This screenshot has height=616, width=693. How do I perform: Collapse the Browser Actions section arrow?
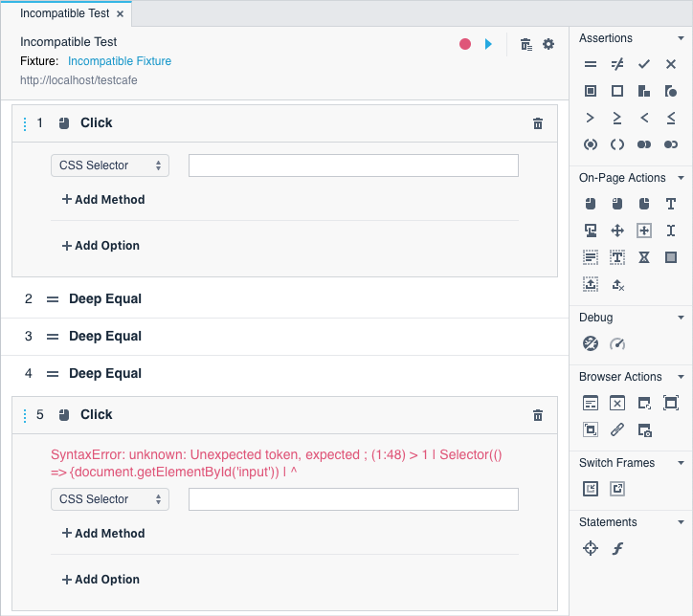(681, 377)
